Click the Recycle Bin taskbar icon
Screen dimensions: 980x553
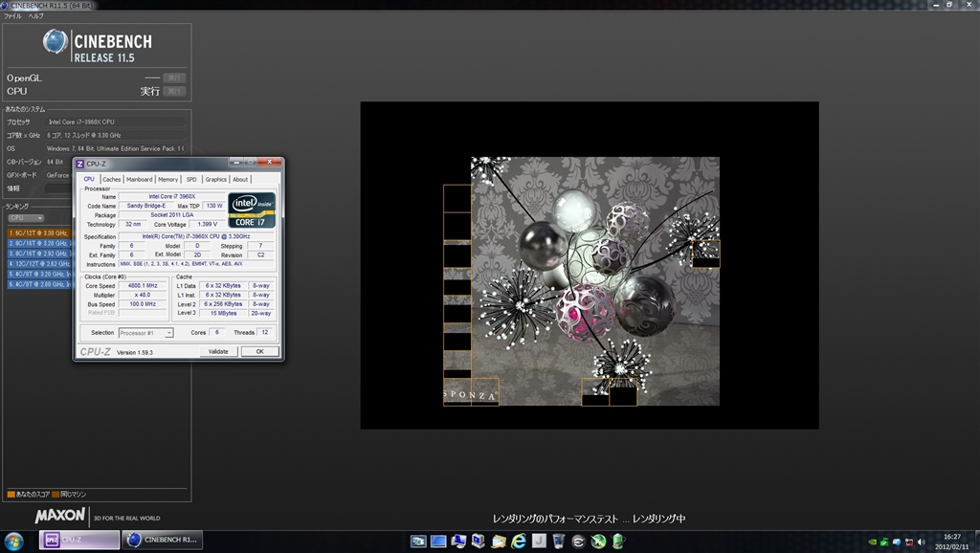click(558, 541)
